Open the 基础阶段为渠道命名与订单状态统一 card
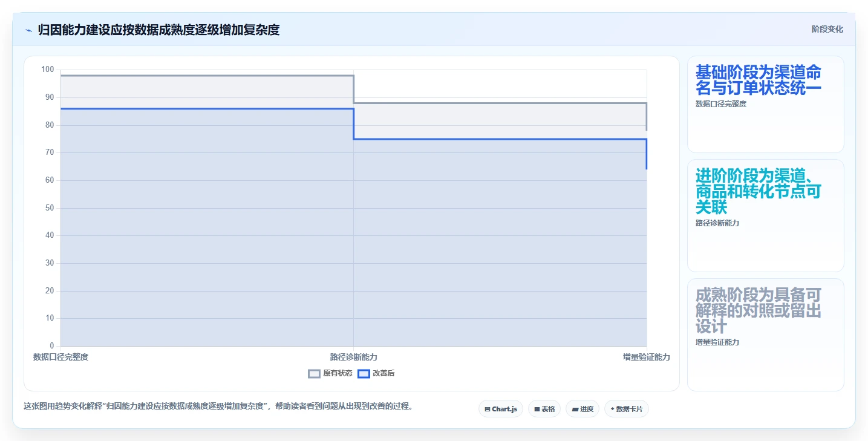This screenshot has height=441, width=868. (x=765, y=104)
